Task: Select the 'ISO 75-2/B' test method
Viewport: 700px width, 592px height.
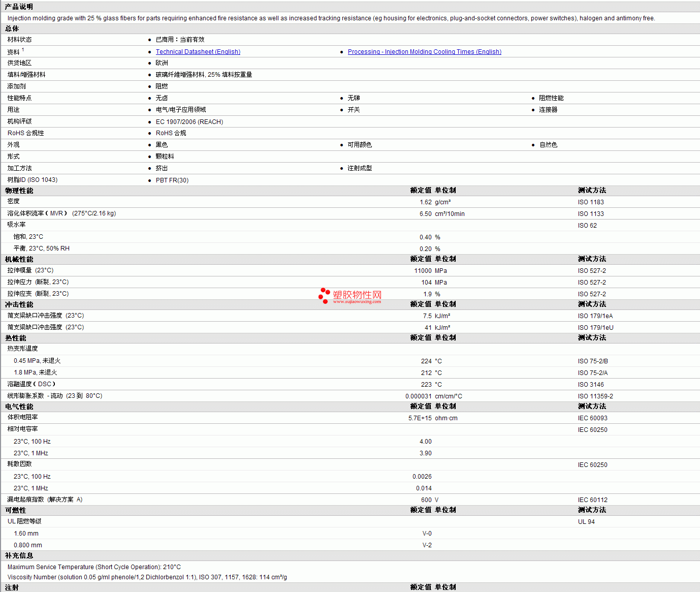Action: tap(593, 361)
